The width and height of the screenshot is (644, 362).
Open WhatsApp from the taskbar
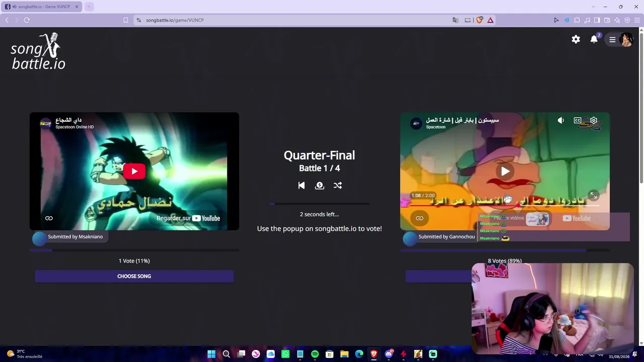point(285,354)
